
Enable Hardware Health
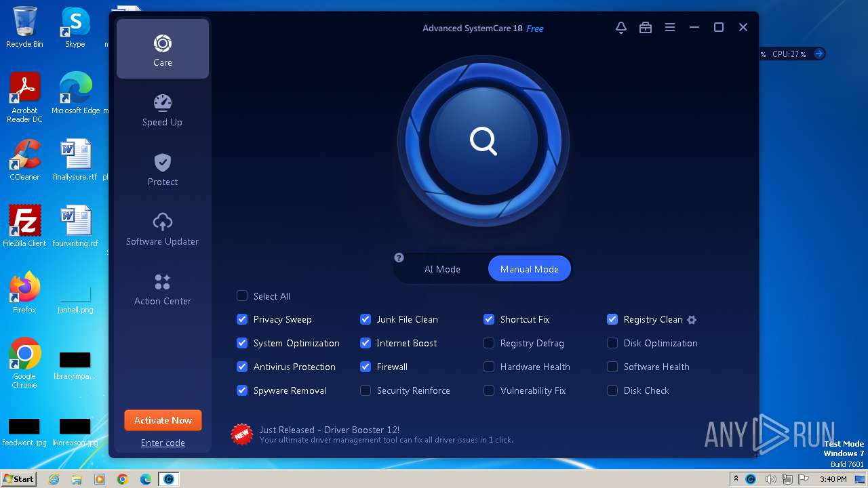[x=489, y=367]
